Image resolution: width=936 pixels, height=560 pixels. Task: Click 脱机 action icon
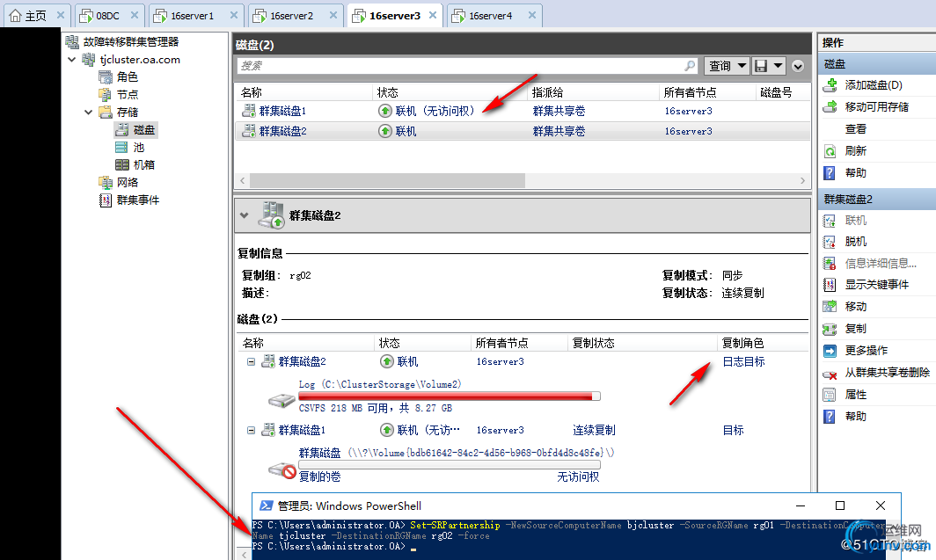click(830, 242)
